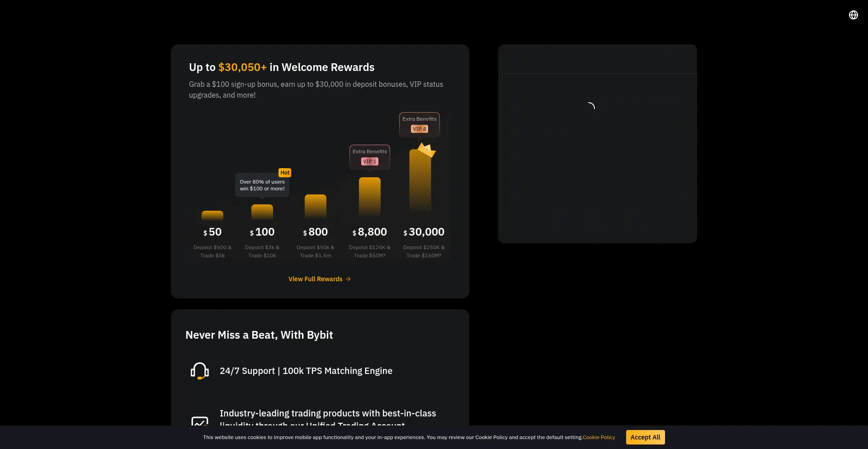Click the VIP 4 badge
The image size is (868, 449).
click(x=419, y=129)
